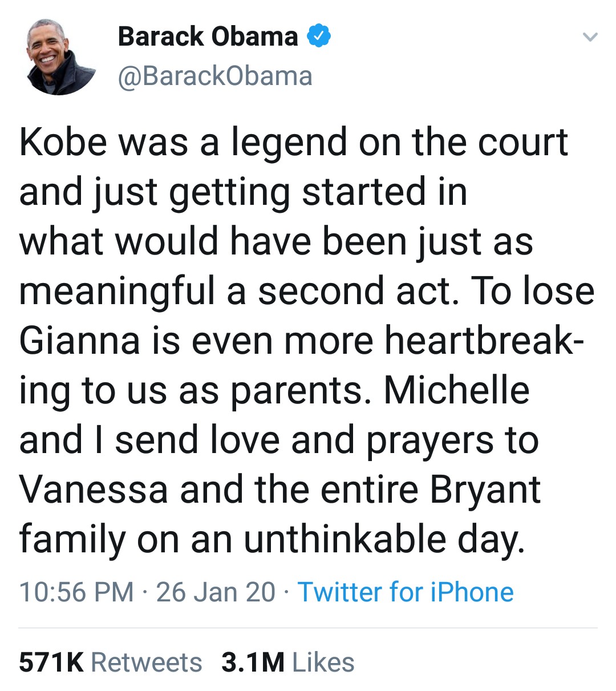Viewport: 616px width, 691px height.
Task: Click the @BarackObama handle
Action: tap(215, 76)
